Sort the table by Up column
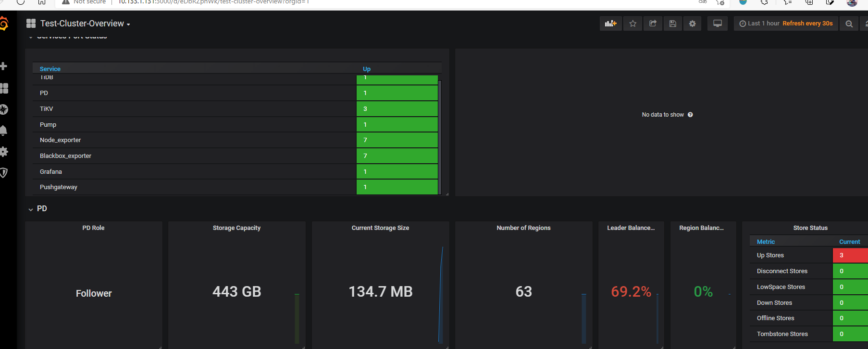 pos(367,69)
